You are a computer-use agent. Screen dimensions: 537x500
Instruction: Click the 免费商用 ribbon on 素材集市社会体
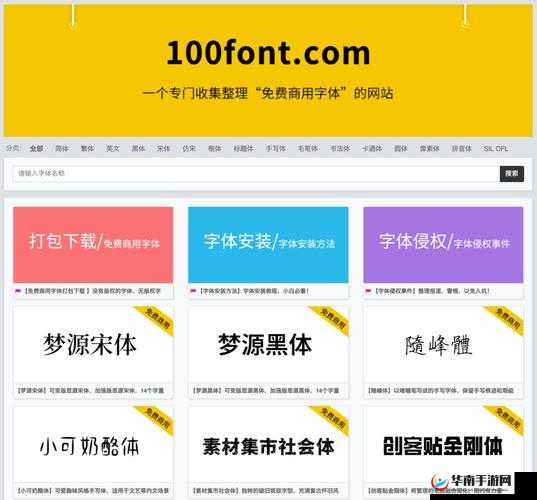(332, 419)
